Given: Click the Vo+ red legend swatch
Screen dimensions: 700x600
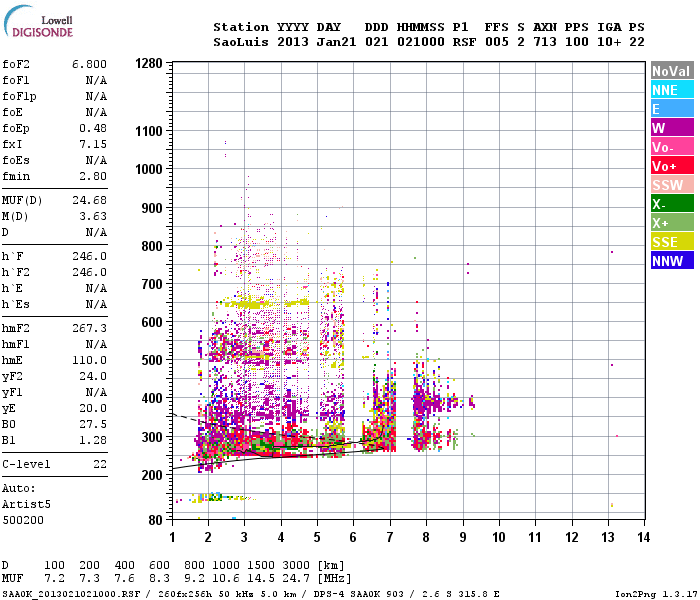Looking at the screenshot, I should coord(672,166).
